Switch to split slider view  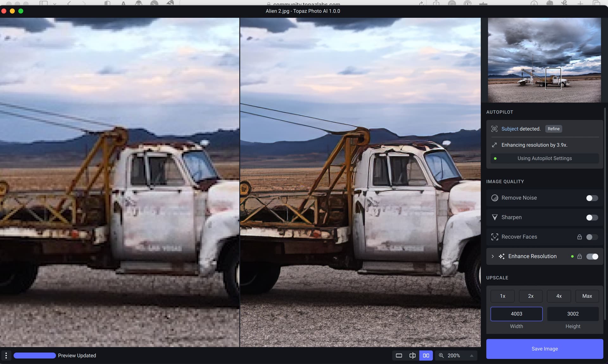(x=412, y=355)
